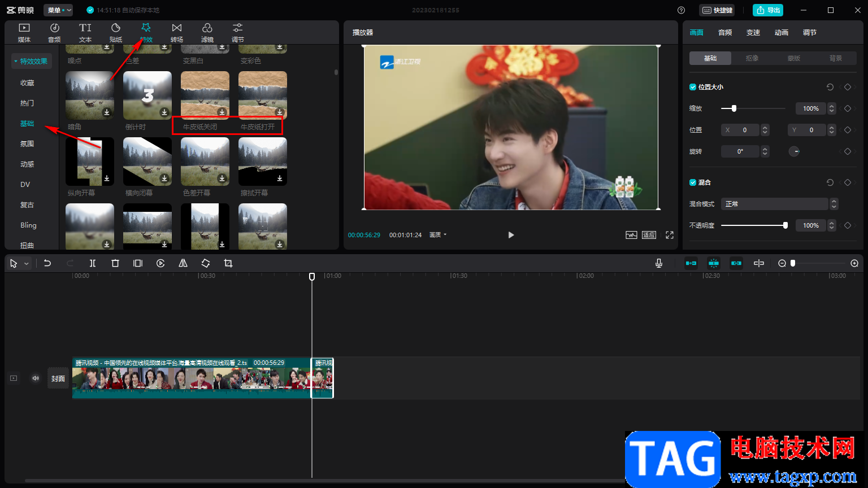Click the mirror flip icon

(183, 263)
